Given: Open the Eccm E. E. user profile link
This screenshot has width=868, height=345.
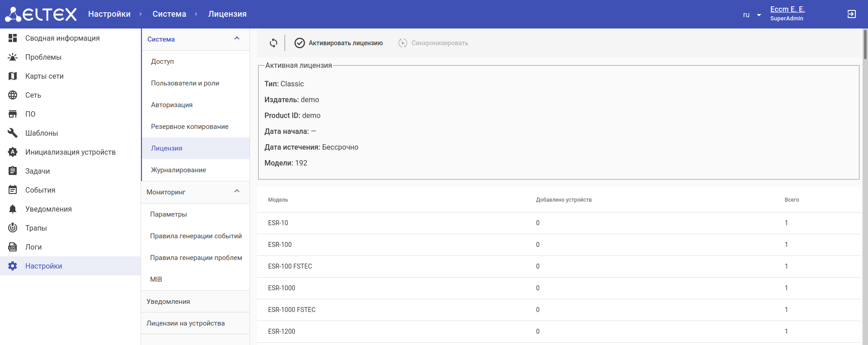Looking at the screenshot, I should click(x=787, y=9).
